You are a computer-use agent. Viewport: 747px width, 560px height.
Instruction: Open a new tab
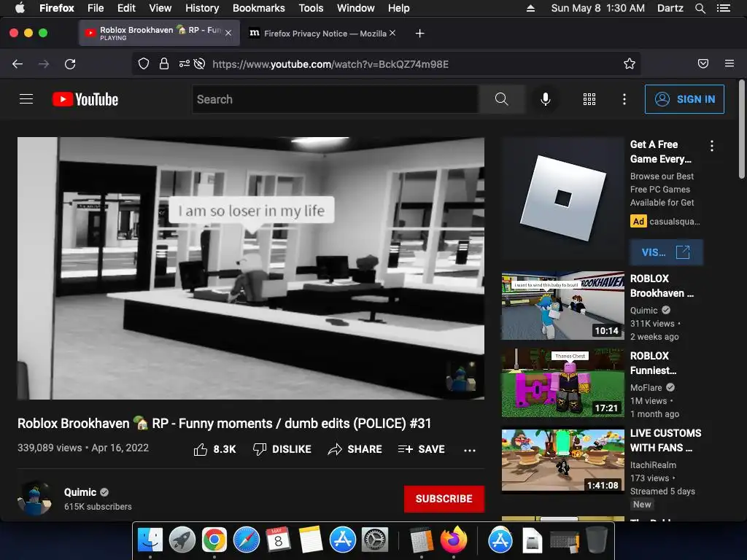419,34
